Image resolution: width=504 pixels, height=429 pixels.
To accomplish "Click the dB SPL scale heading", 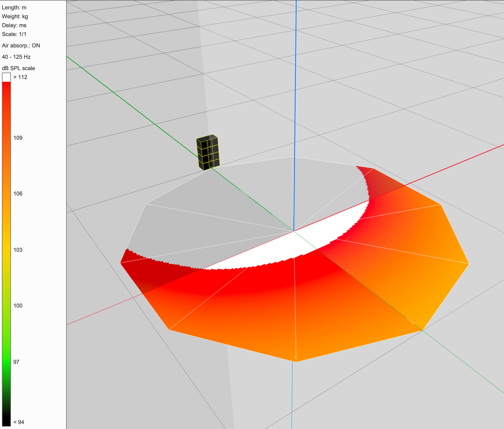I will [18, 68].
